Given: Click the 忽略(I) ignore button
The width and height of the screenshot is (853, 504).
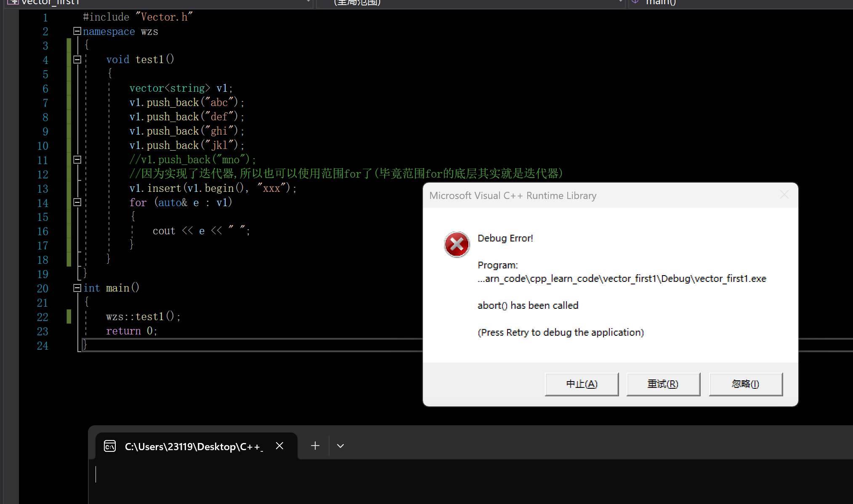Looking at the screenshot, I should 746,384.
